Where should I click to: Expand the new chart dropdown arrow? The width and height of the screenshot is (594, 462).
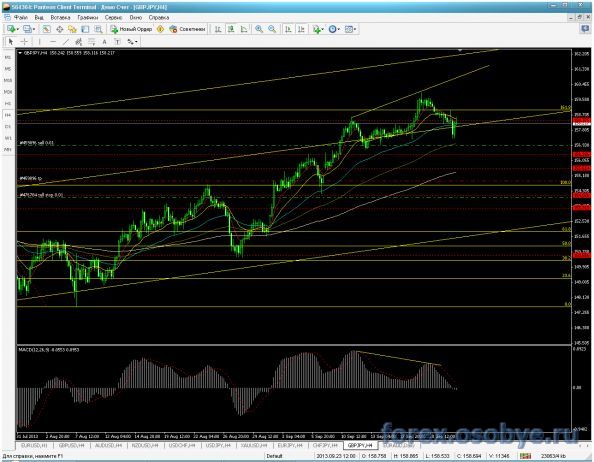18,29
